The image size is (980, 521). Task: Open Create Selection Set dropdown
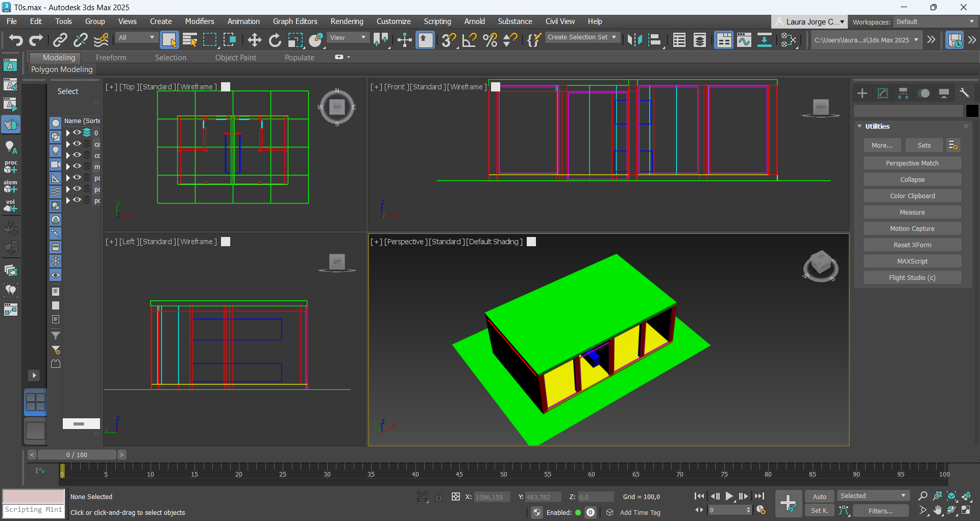582,37
